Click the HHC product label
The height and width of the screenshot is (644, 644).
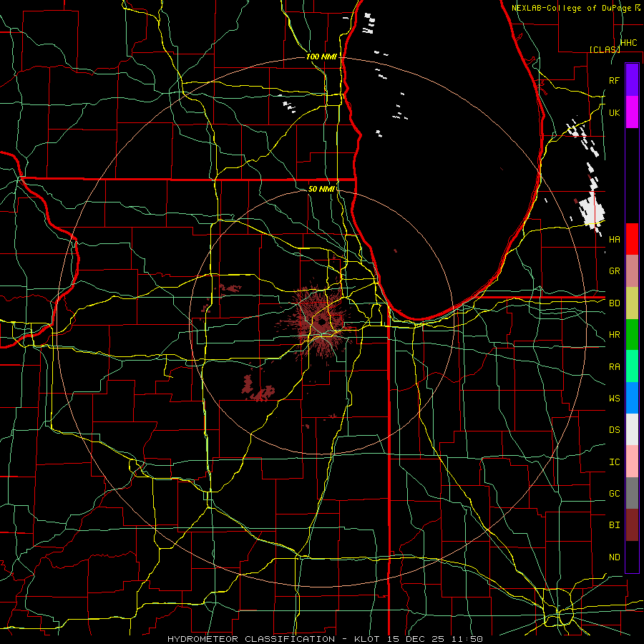point(628,43)
